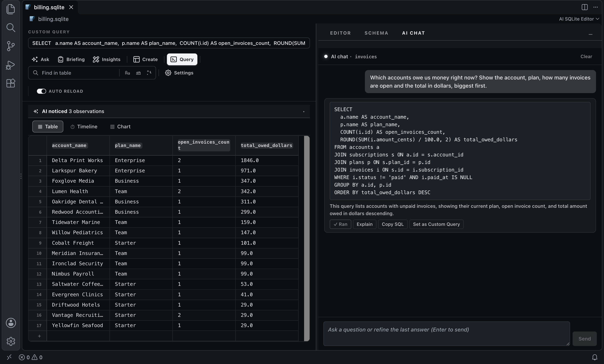604x364 pixels.
Task: Open the Manage gear icon at bottom left
Action: [x=10, y=341]
